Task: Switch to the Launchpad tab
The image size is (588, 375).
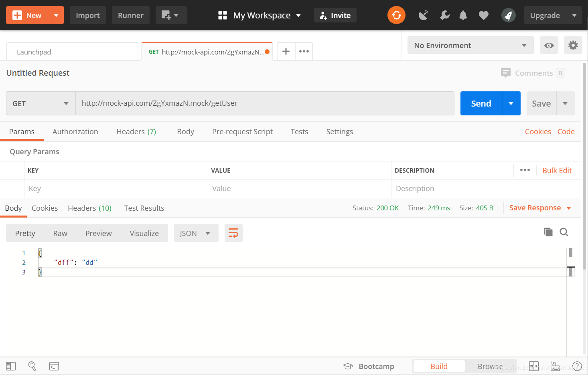Action: click(x=72, y=52)
